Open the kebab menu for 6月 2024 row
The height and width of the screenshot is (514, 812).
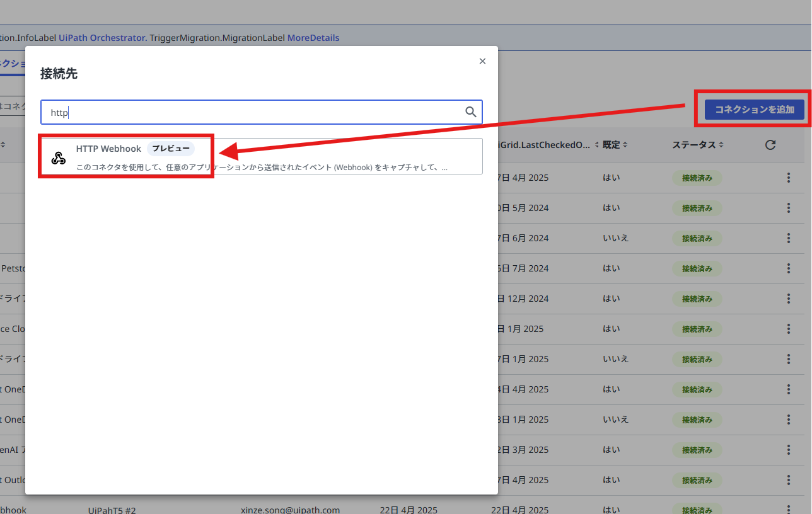click(x=788, y=238)
